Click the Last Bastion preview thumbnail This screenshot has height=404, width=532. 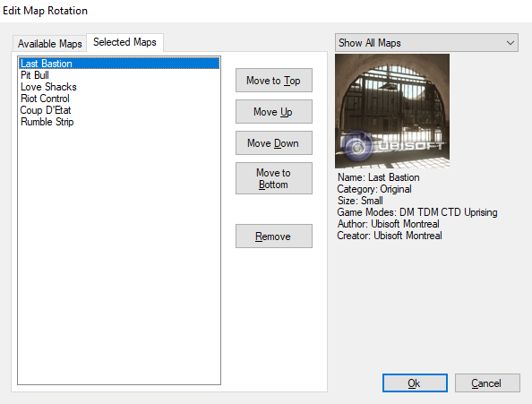(392, 111)
